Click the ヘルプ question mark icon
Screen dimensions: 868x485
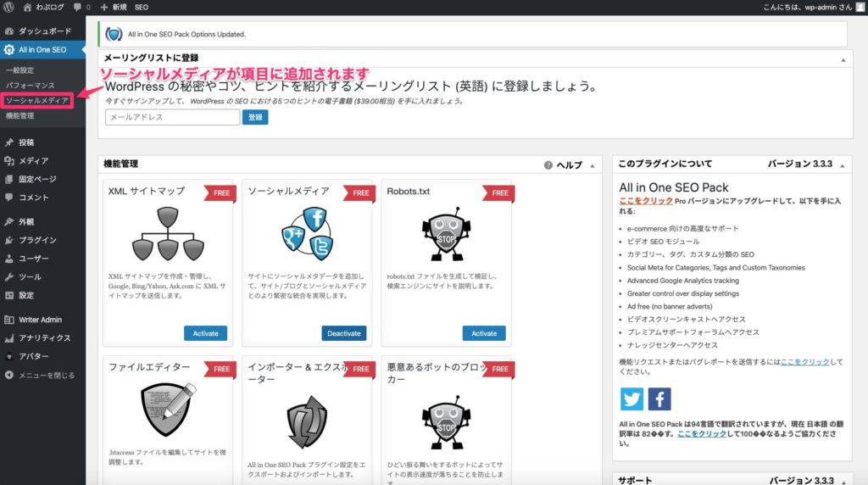pyautogui.click(x=548, y=165)
